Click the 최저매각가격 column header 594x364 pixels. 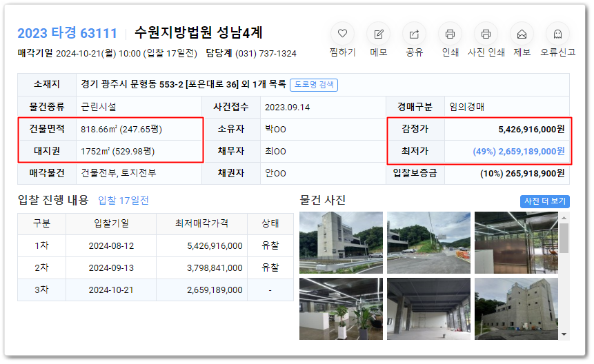pyautogui.click(x=201, y=223)
